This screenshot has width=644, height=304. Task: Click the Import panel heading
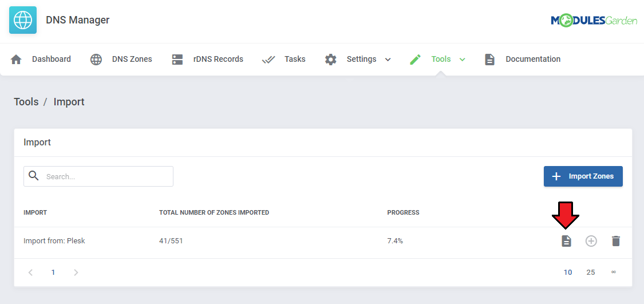pyautogui.click(x=37, y=143)
